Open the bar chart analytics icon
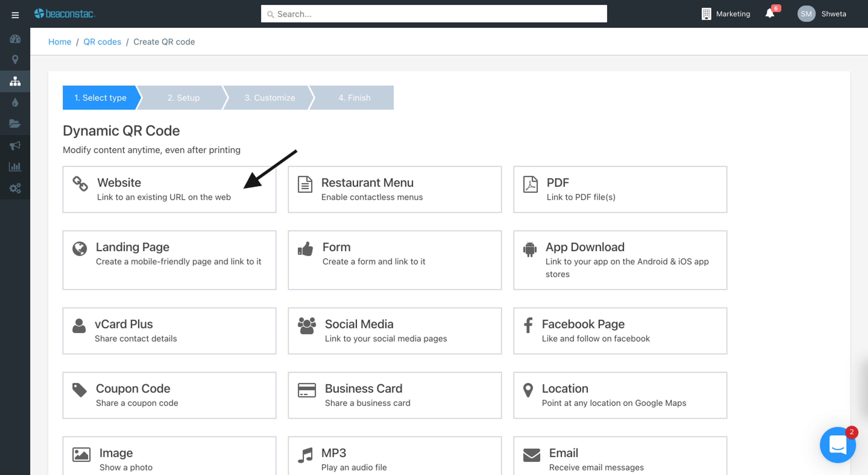Viewport: 868px width, 475px height. pyautogui.click(x=15, y=166)
